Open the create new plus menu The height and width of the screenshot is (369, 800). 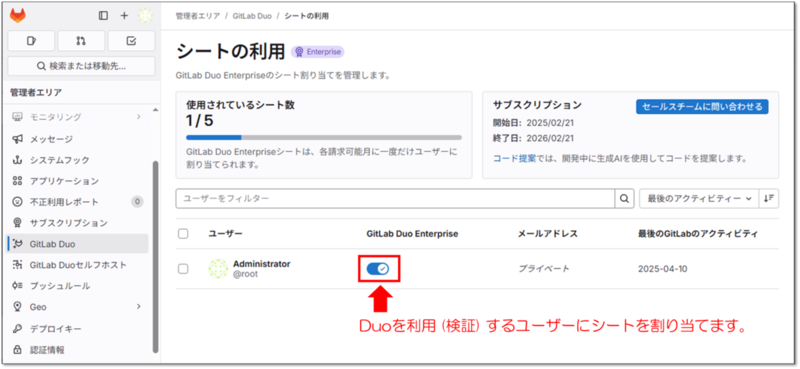coord(124,15)
